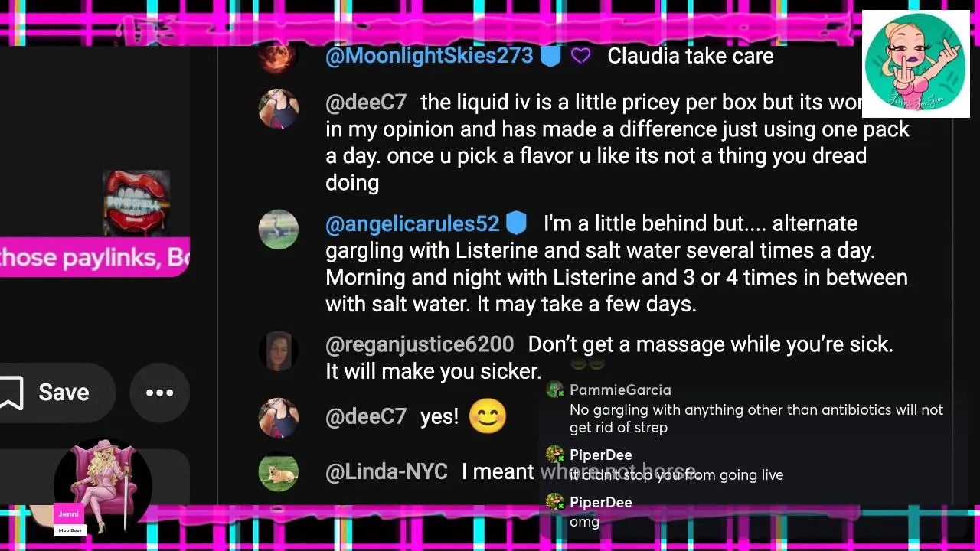This screenshot has height=551, width=980.
Task: Open the three-dot more options button
Action: click(x=159, y=393)
